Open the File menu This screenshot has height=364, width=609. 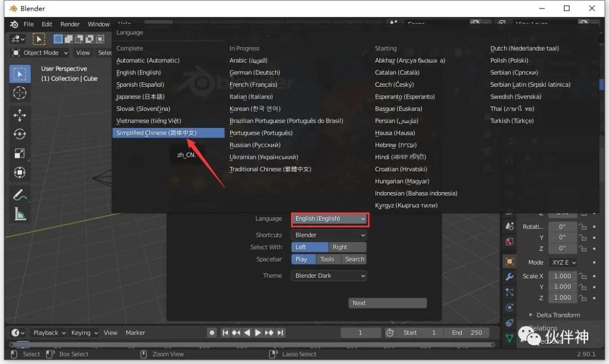click(29, 24)
